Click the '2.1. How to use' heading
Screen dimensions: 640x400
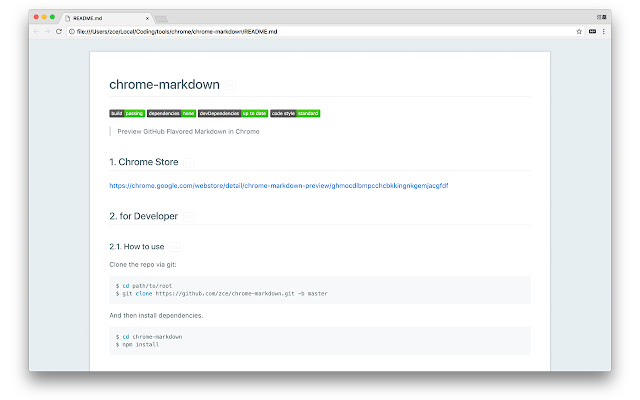tap(137, 247)
